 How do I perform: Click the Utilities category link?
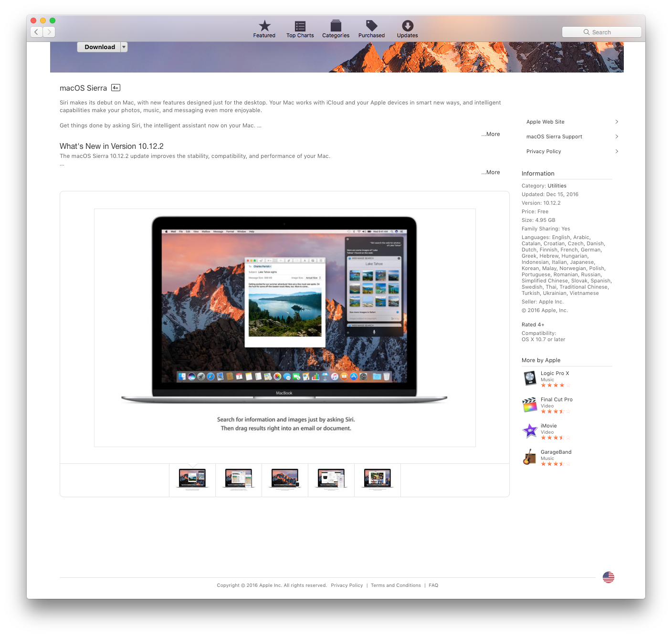pos(557,186)
